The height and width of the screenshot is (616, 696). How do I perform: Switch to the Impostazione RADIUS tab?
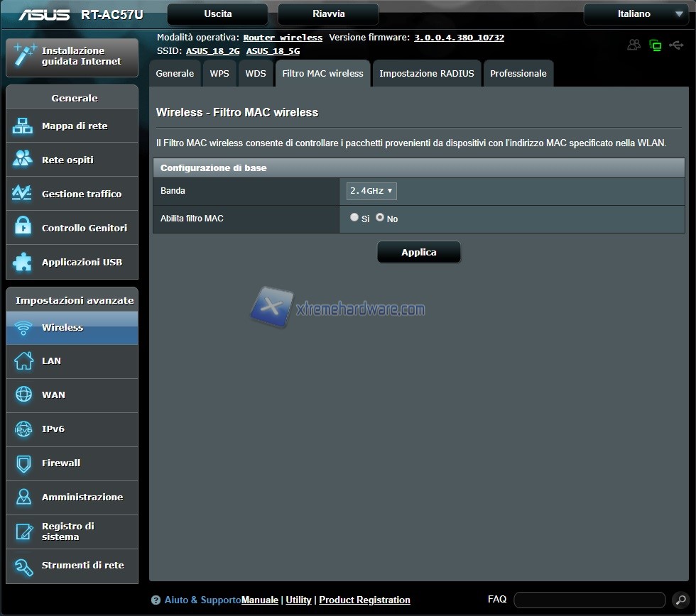pos(426,73)
